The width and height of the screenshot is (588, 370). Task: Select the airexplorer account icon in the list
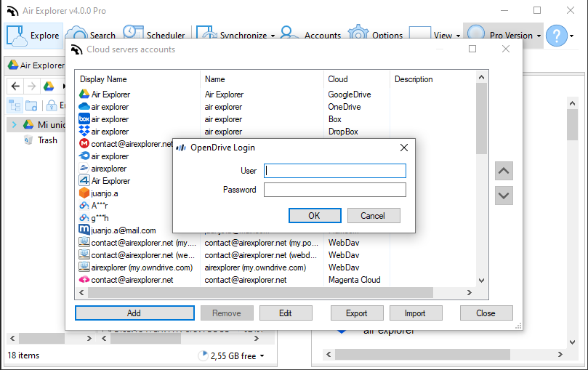pyautogui.click(x=84, y=169)
